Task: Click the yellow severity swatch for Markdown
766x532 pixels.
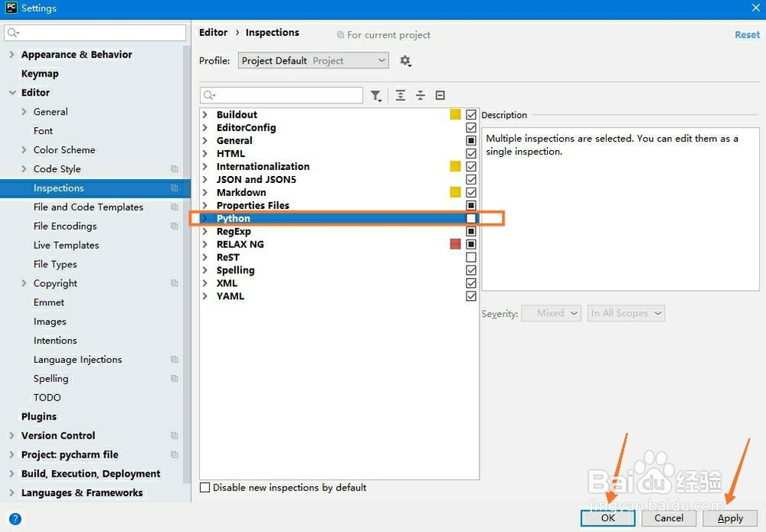Action: pyautogui.click(x=455, y=192)
